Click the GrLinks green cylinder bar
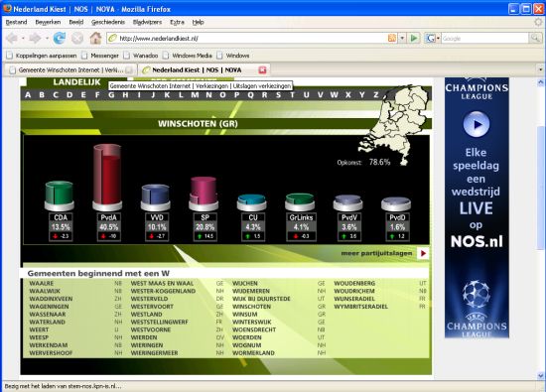546x392 pixels. 300,201
